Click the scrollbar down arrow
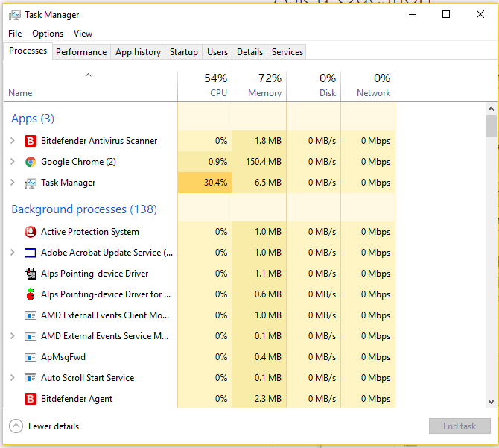This screenshot has height=448, width=499. tap(491, 402)
